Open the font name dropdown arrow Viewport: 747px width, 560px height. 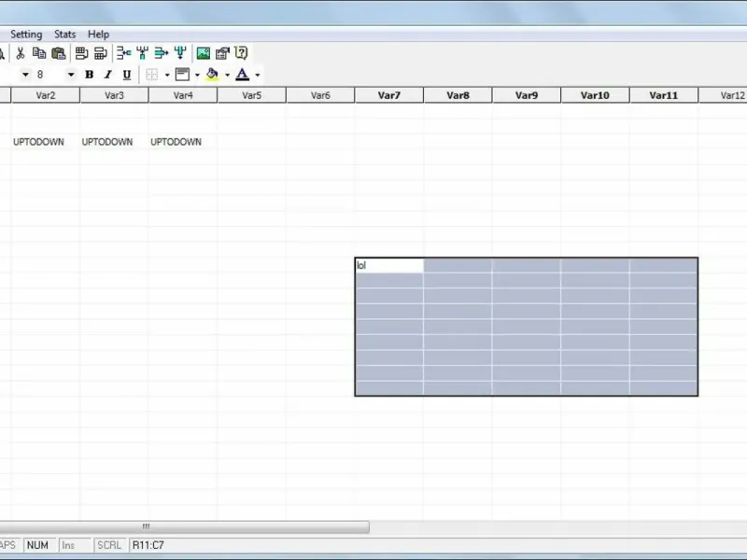(26, 75)
